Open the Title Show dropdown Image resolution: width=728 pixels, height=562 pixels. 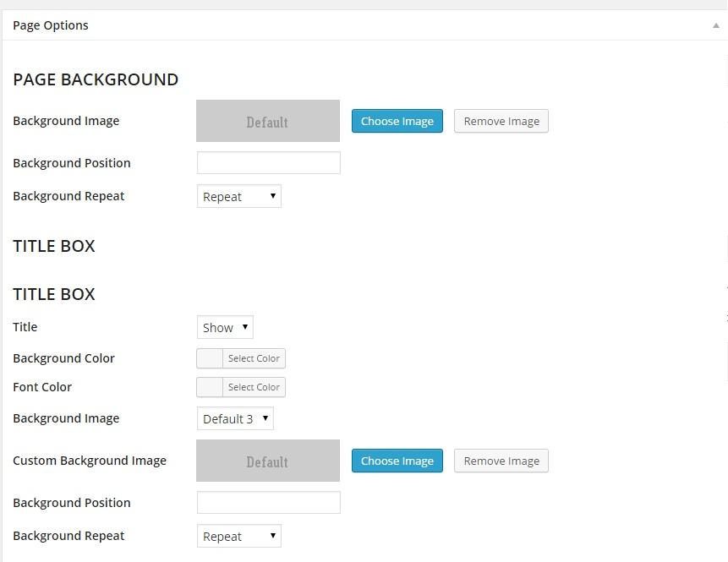(225, 327)
